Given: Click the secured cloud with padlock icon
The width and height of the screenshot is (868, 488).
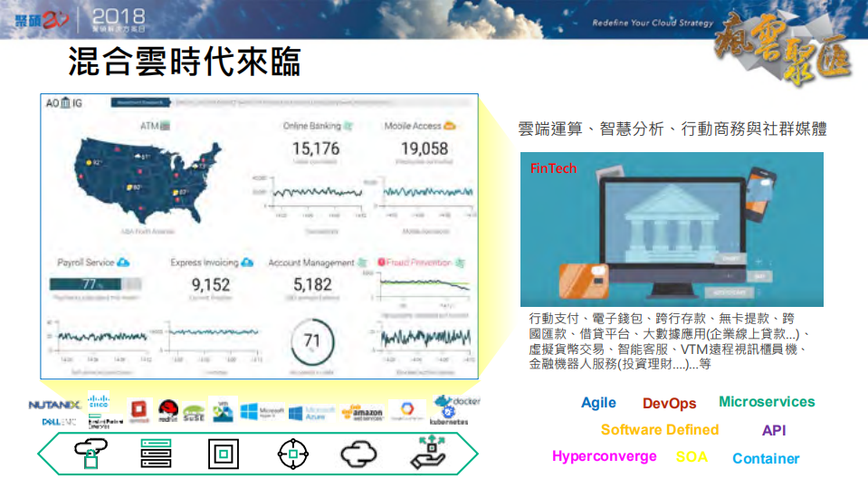Looking at the screenshot, I should (91, 453).
